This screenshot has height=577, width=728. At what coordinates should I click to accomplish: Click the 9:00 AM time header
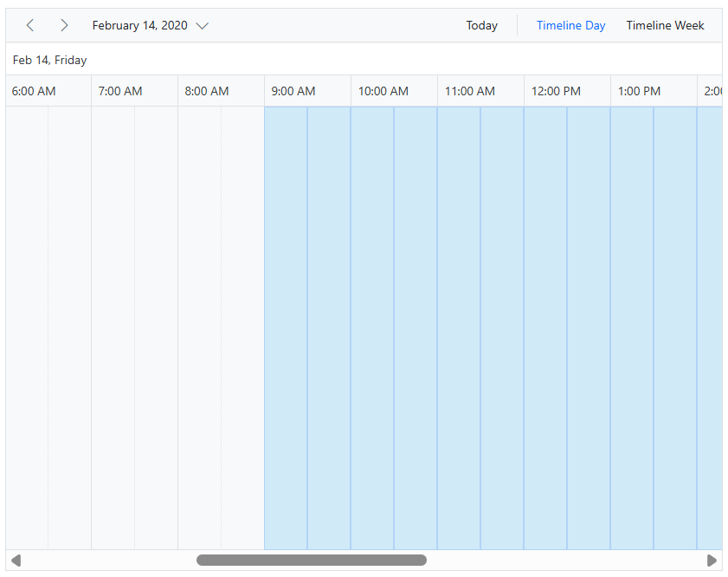308,91
